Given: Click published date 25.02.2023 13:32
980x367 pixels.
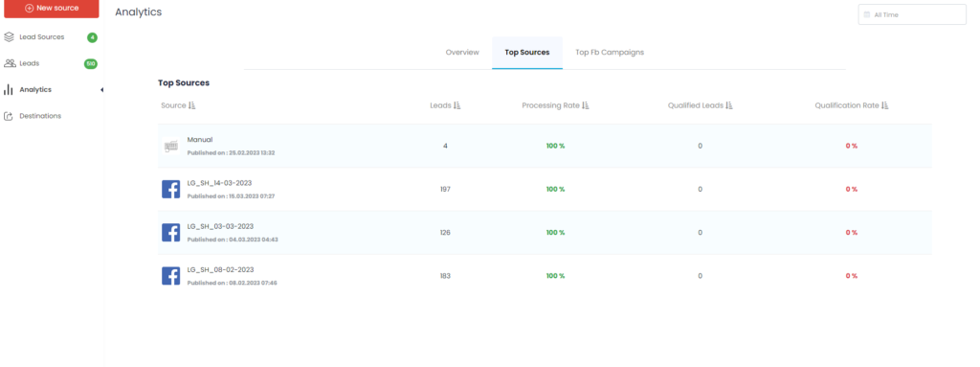Looking at the screenshot, I should (x=252, y=152).
